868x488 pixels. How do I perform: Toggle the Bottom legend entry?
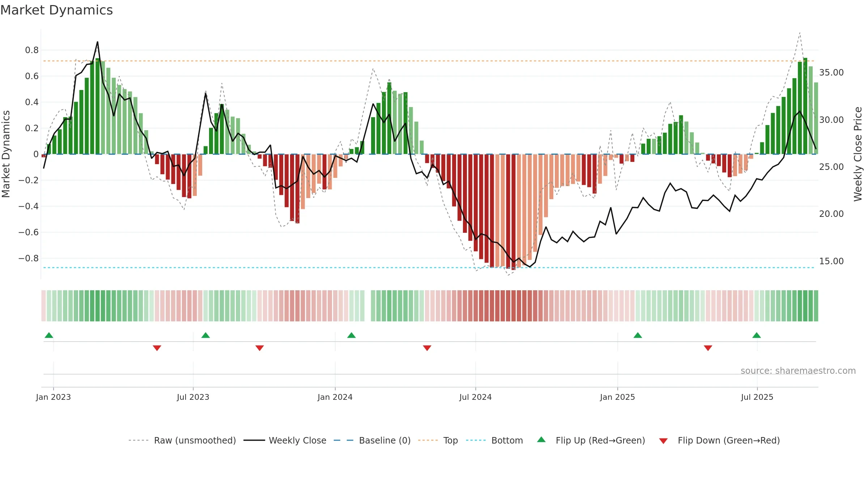tap(507, 440)
